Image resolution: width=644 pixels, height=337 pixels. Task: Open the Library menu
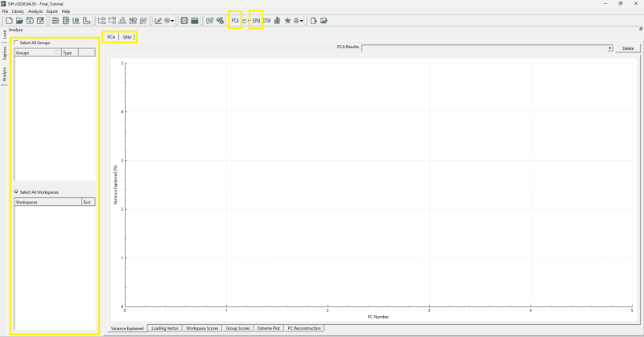coord(18,11)
